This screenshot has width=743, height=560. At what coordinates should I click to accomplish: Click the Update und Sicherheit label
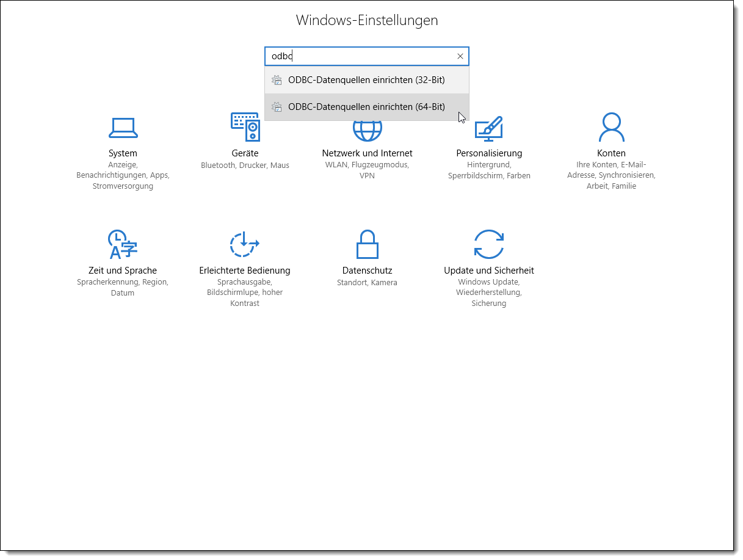[x=488, y=271]
